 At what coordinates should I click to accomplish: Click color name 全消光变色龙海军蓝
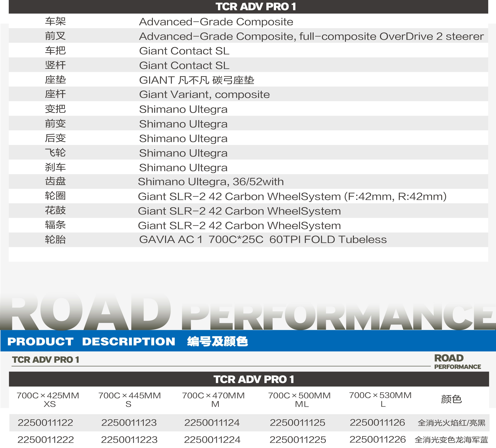(451, 440)
